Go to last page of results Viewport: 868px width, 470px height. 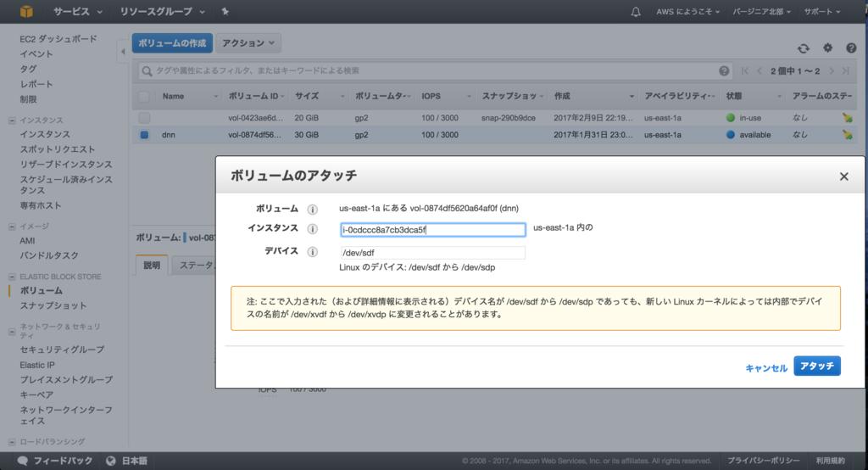coord(845,71)
